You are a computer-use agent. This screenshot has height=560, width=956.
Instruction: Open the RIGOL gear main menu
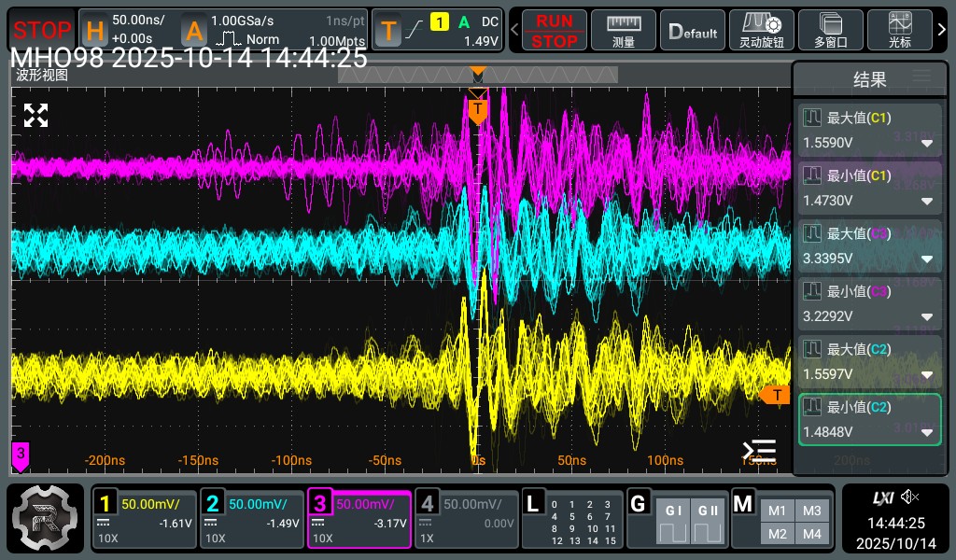click(46, 520)
